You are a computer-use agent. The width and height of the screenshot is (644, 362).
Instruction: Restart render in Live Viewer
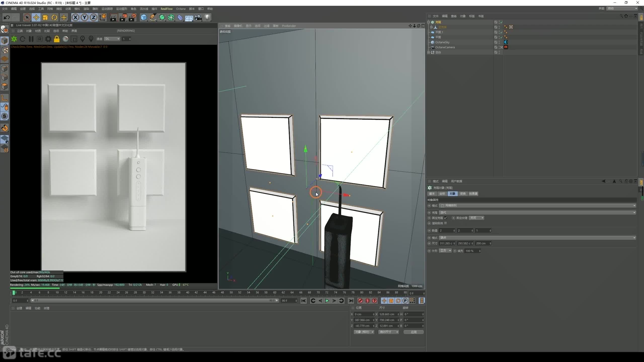point(23,39)
